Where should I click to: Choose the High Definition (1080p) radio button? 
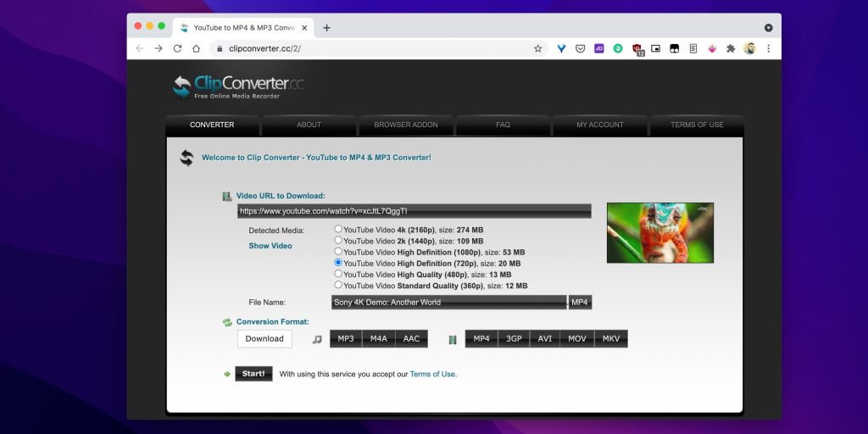(x=339, y=252)
